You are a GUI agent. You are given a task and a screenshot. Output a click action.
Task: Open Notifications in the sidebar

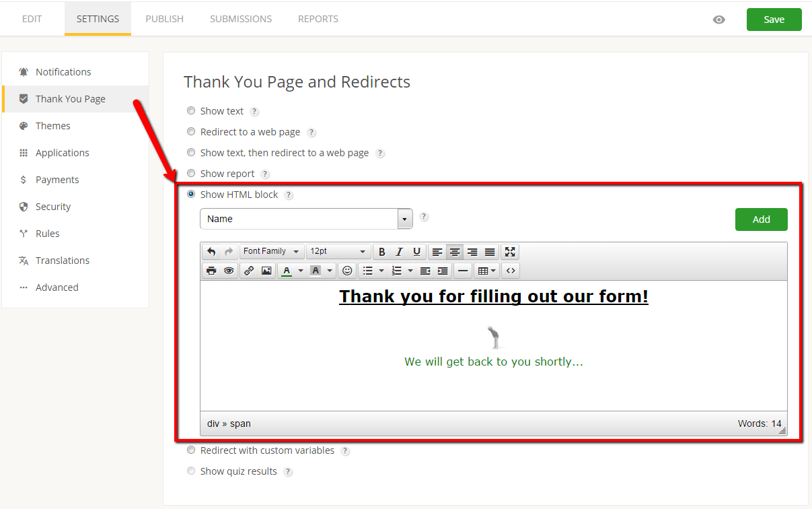75,72
